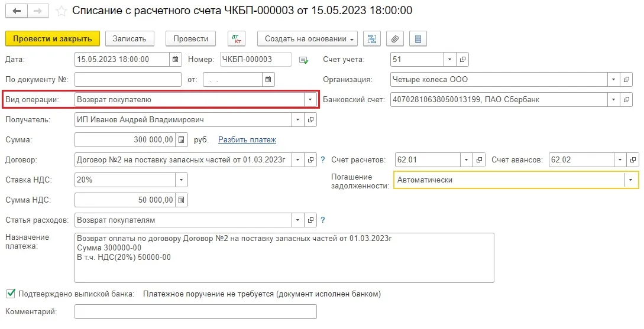Click the Разбить платеж link

pos(247,140)
